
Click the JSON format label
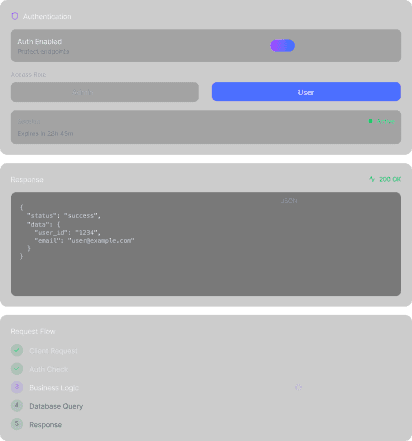tap(289, 201)
